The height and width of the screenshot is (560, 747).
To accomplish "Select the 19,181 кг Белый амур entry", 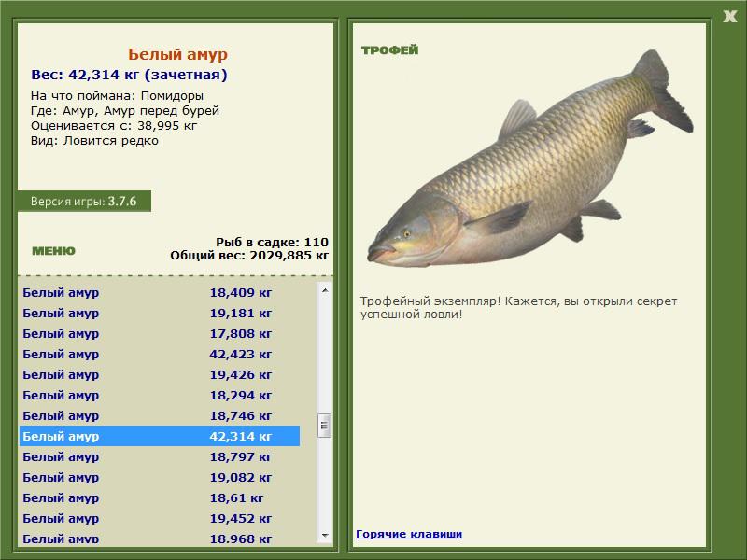I will click(x=160, y=313).
